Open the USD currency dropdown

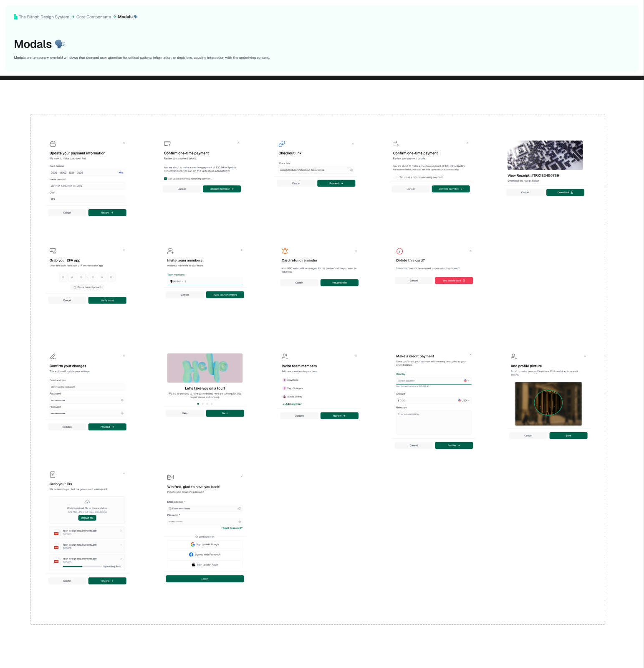pos(464,400)
